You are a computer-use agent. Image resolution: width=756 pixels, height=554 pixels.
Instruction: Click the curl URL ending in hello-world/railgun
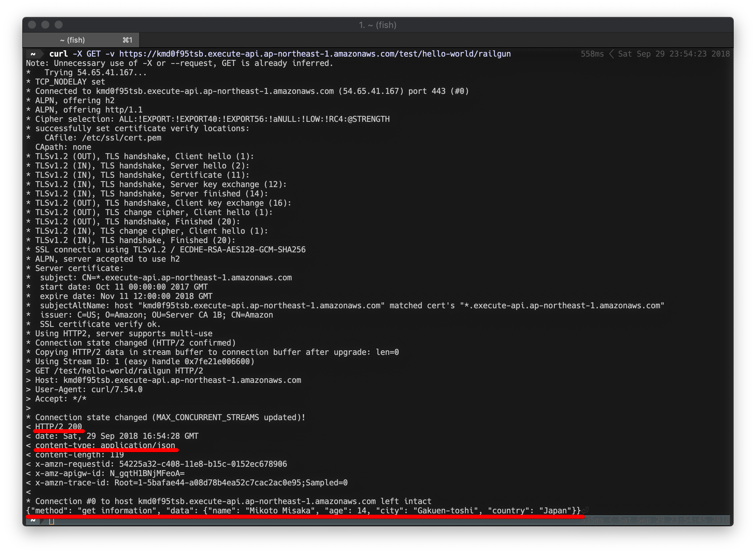(315, 54)
